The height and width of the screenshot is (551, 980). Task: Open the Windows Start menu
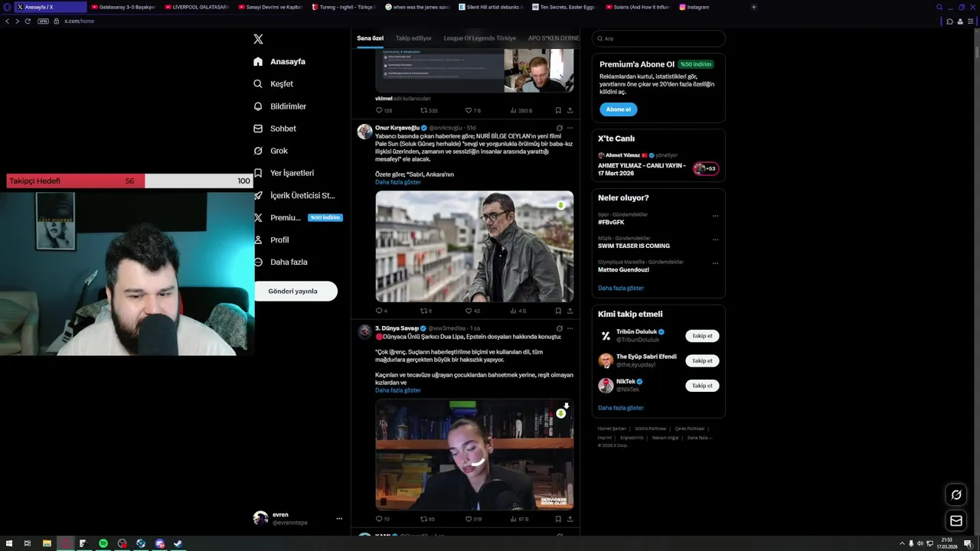(8, 543)
